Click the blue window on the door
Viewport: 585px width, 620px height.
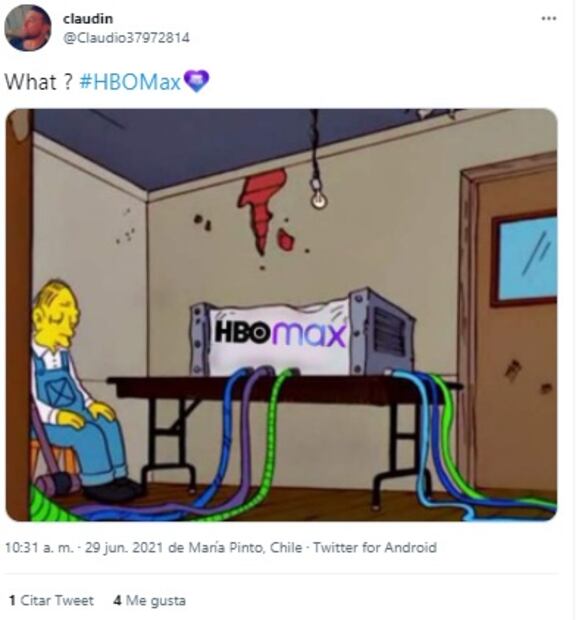click(x=526, y=259)
